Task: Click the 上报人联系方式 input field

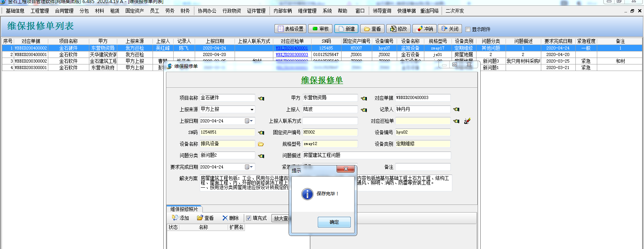Action: click(x=330, y=121)
